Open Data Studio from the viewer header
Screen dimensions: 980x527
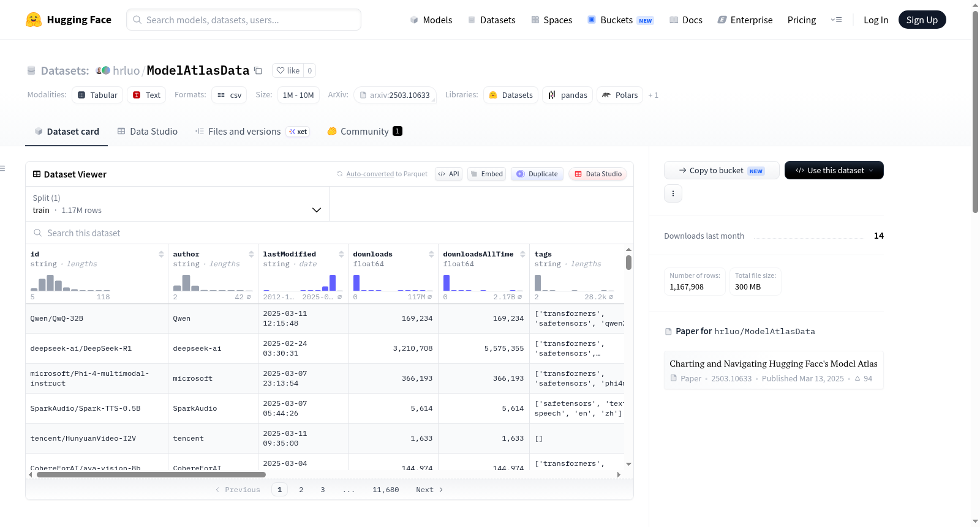coord(598,174)
